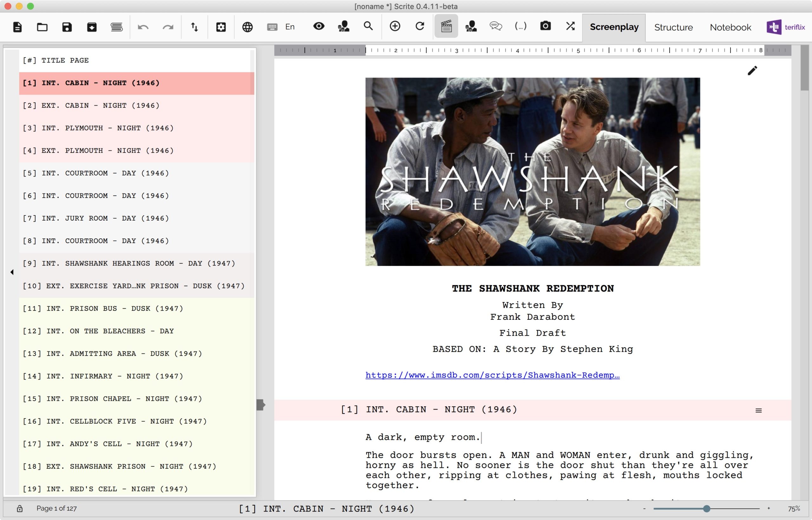
Task: Edit title page with pencil icon
Action: [x=752, y=70]
